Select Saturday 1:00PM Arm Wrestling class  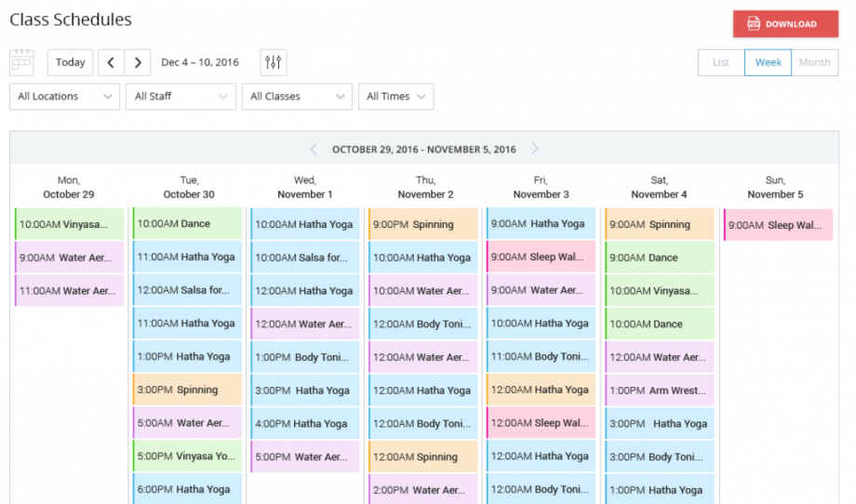[x=660, y=391]
